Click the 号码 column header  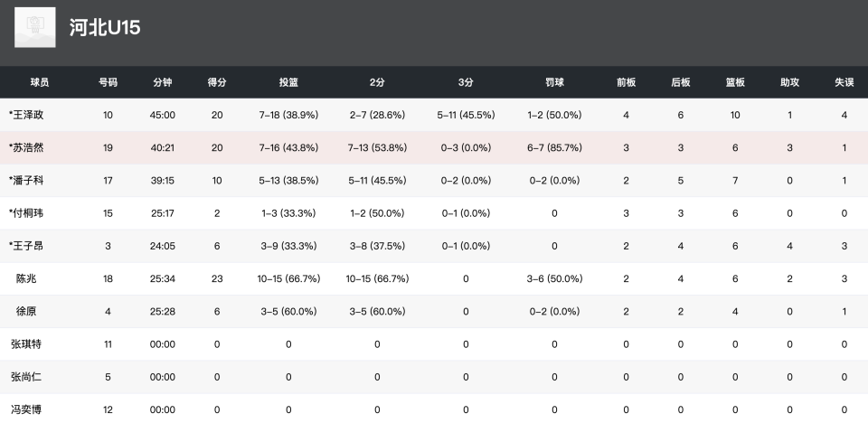click(108, 82)
